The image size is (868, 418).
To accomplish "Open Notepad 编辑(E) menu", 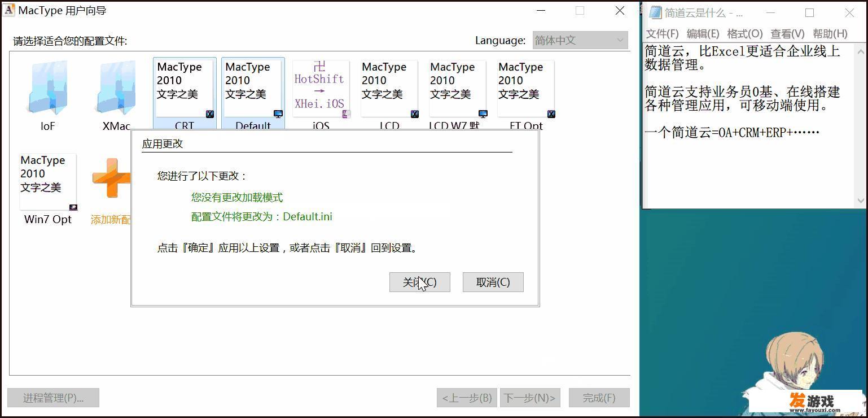I will [703, 34].
